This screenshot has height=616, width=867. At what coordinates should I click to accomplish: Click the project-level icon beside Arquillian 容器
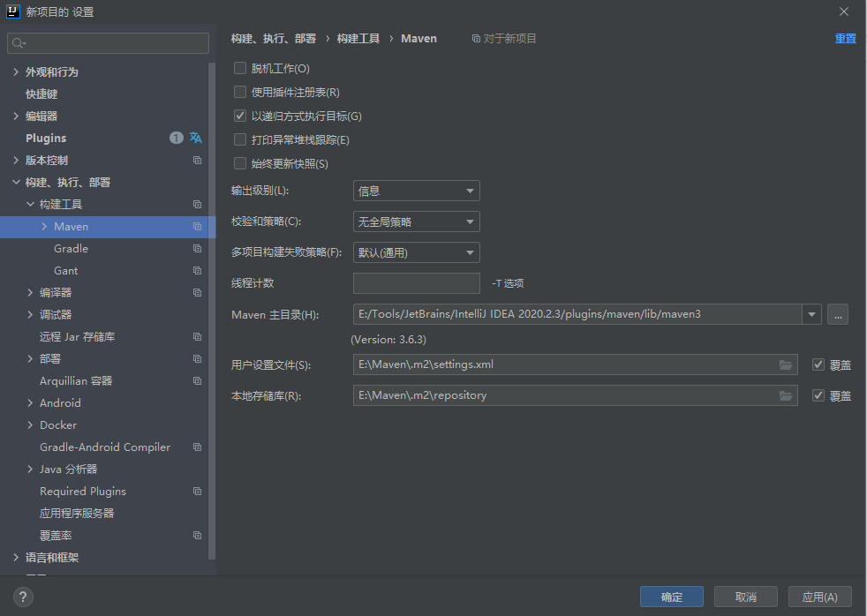coord(197,380)
